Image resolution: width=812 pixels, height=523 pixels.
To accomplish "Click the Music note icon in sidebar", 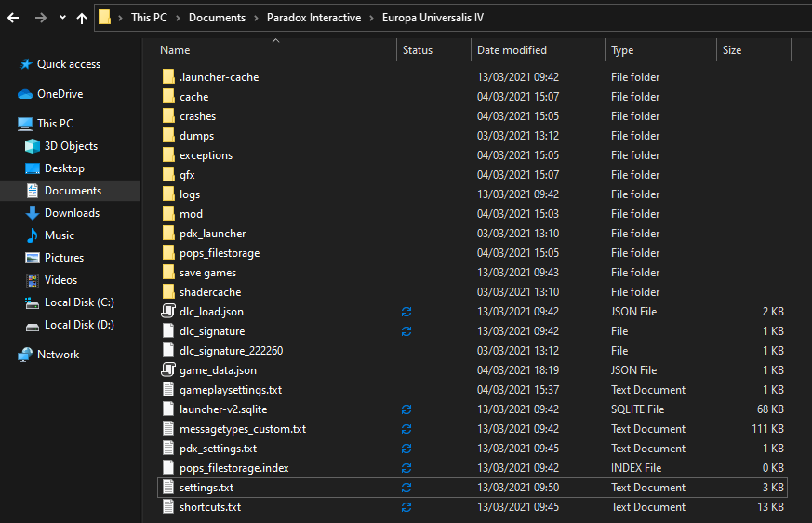I will [33, 235].
